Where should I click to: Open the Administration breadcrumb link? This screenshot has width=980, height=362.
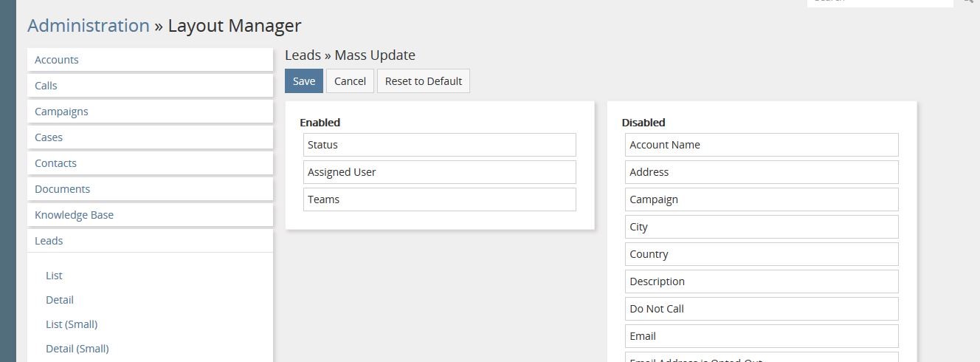[89, 25]
